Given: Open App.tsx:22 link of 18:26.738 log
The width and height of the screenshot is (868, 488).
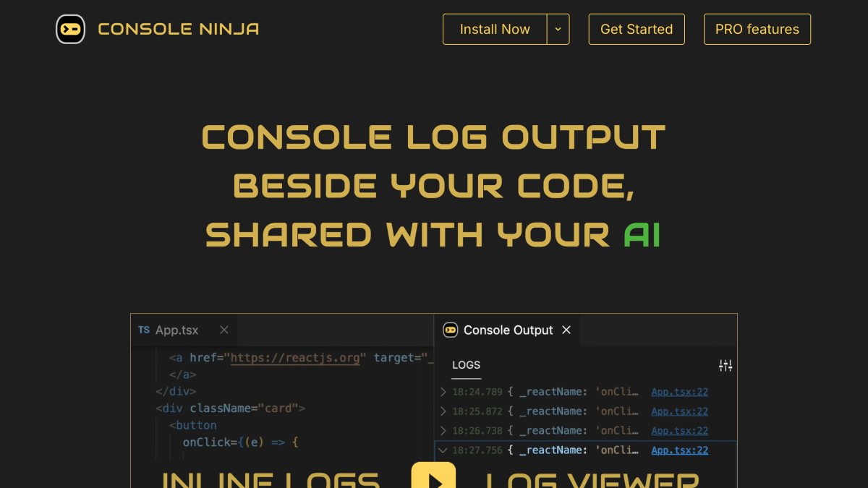Looking at the screenshot, I should [679, 431].
